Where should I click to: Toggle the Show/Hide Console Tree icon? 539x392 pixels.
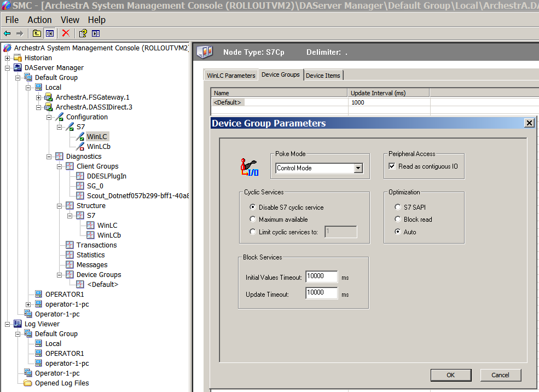click(x=49, y=33)
